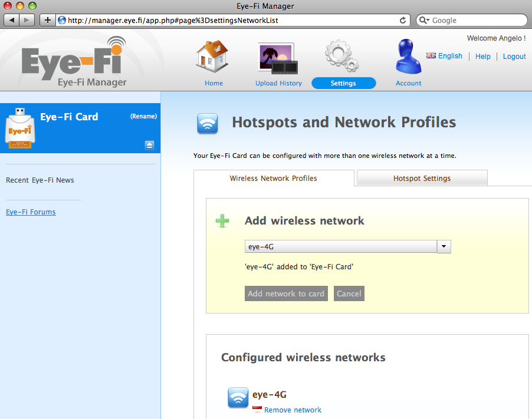The width and height of the screenshot is (532, 419).
Task: Click the Settings gears icon
Action: click(x=341, y=56)
